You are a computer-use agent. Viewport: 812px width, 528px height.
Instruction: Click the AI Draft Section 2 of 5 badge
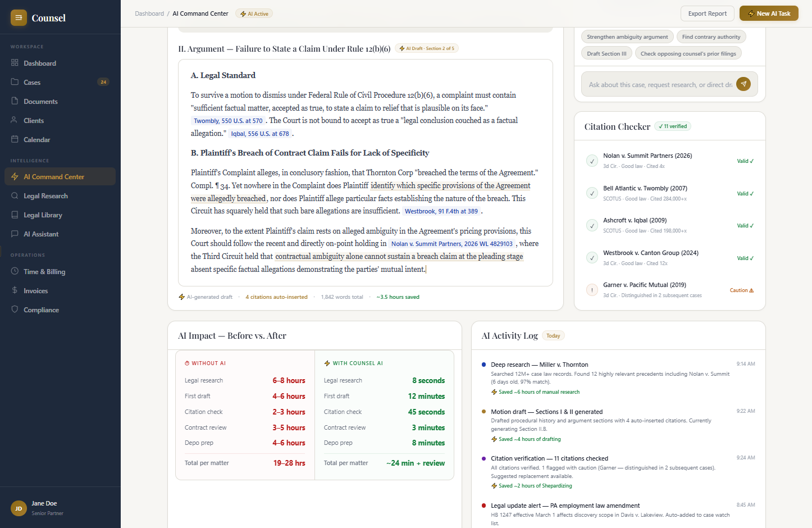[x=427, y=48]
